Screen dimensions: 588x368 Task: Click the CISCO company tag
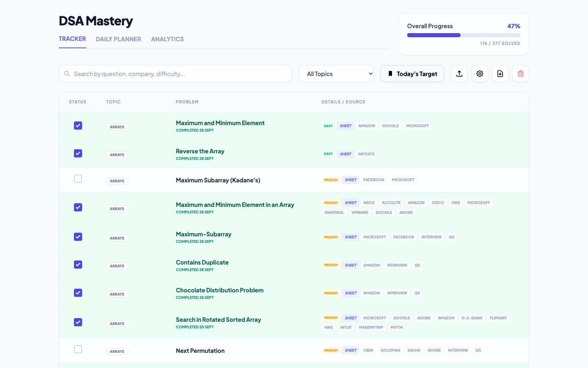point(438,203)
